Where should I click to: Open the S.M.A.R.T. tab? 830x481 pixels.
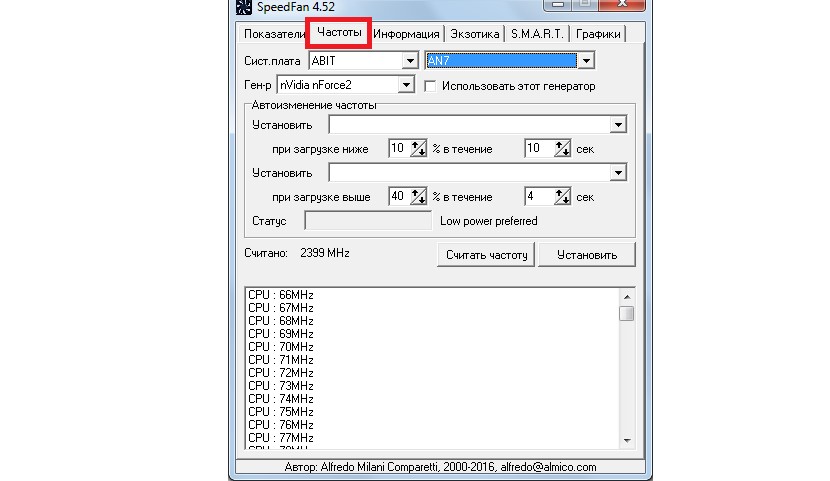click(x=537, y=34)
